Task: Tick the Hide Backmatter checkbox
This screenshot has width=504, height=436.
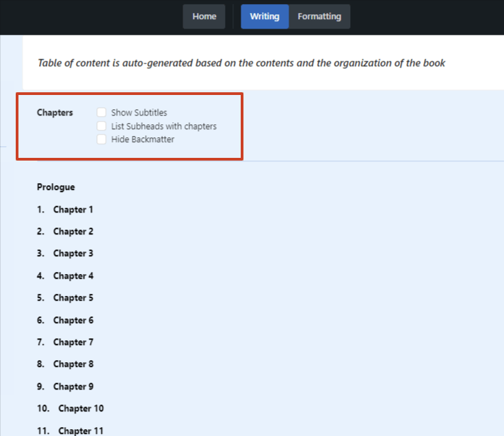Action: point(102,139)
